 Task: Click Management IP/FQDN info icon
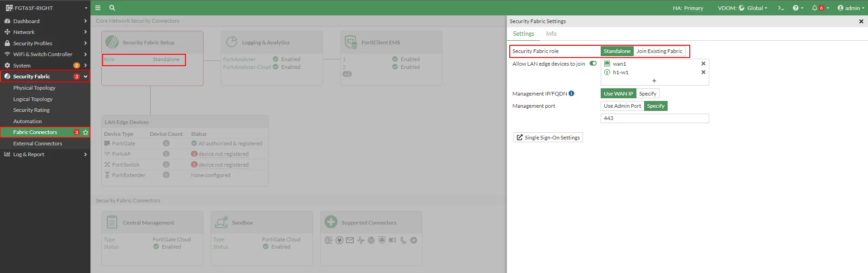pyautogui.click(x=571, y=93)
